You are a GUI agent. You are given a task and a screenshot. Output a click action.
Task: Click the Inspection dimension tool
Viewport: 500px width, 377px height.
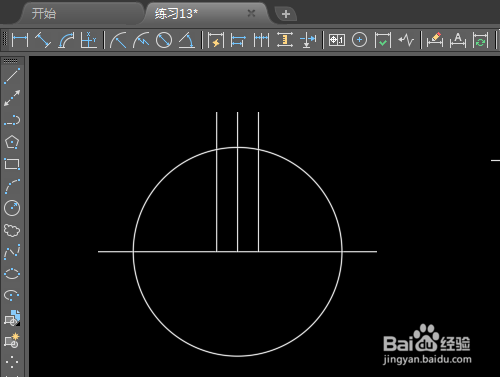pos(383,40)
